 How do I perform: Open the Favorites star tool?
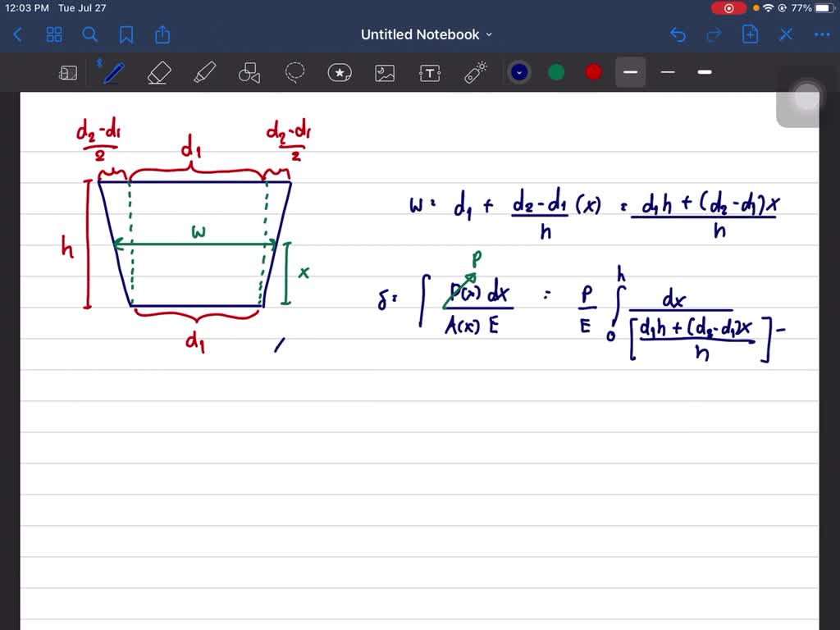[x=340, y=72]
